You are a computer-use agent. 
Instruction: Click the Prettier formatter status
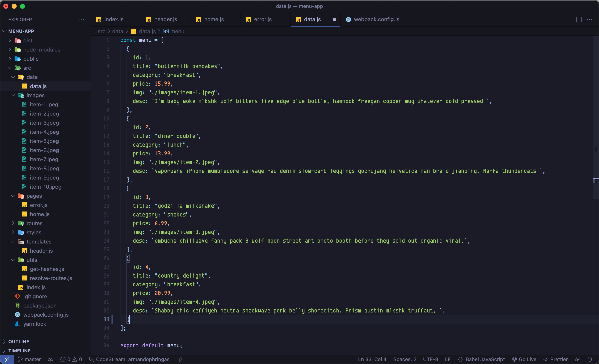point(556,359)
